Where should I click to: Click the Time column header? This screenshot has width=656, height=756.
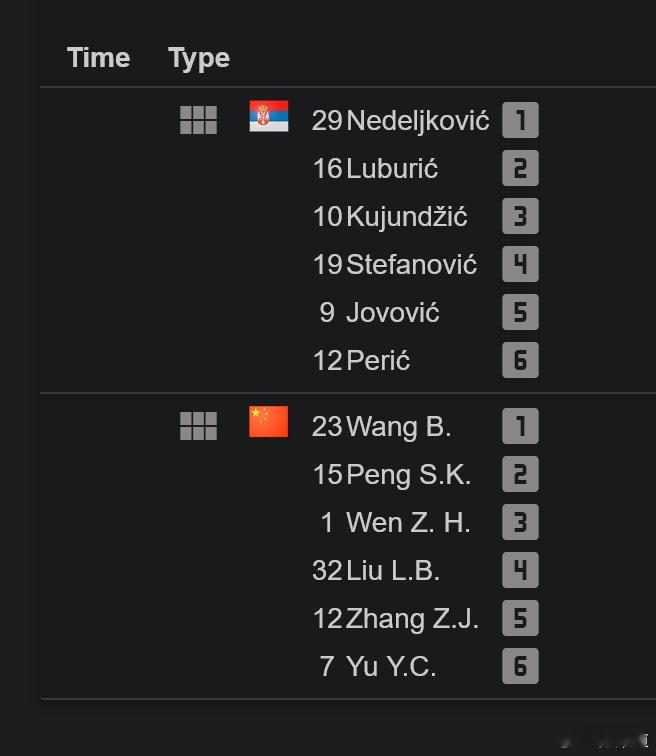coord(98,58)
